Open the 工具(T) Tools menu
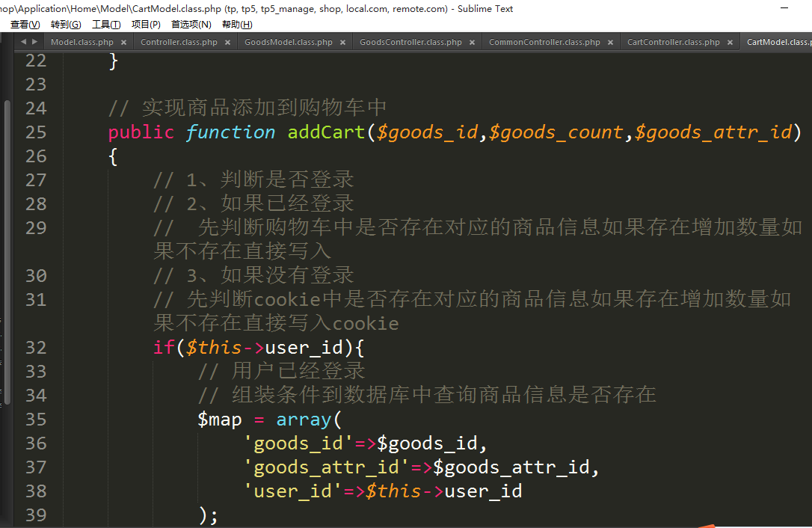Image resolution: width=812 pixels, height=528 pixels. coord(106,25)
